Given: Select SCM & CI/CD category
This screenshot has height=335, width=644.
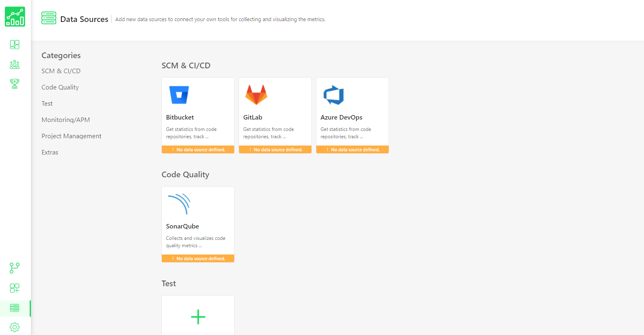Looking at the screenshot, I should click(x=61, y=71).
